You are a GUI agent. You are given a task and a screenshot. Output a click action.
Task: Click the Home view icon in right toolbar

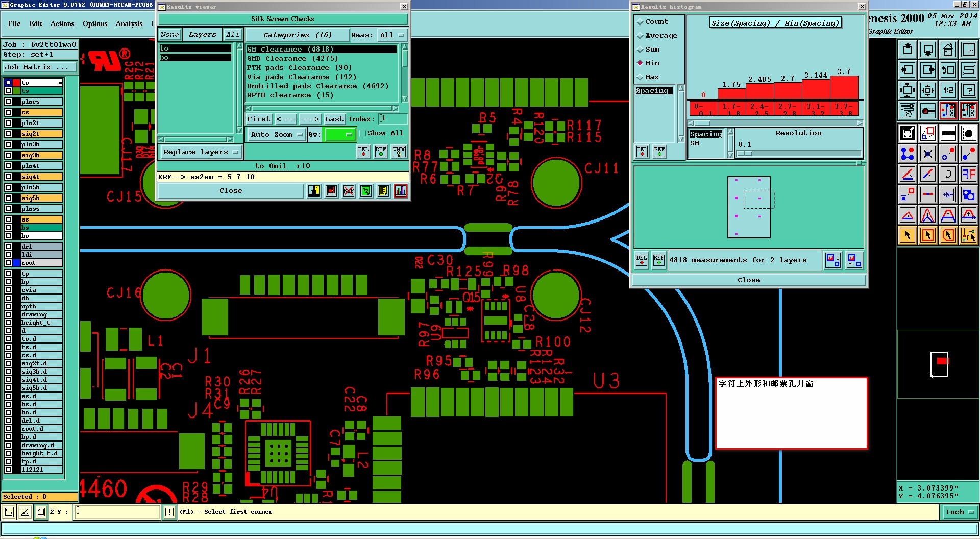[948, 50]
